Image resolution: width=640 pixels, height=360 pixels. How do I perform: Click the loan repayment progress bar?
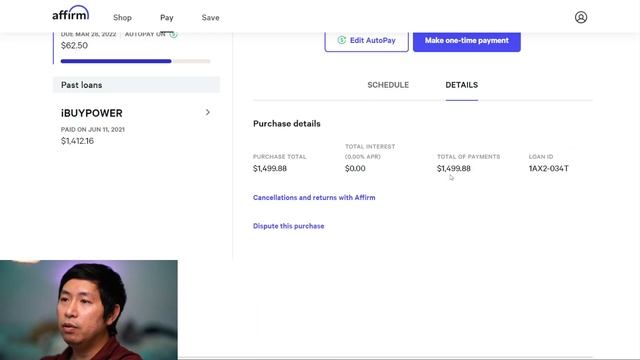(136, 61)
